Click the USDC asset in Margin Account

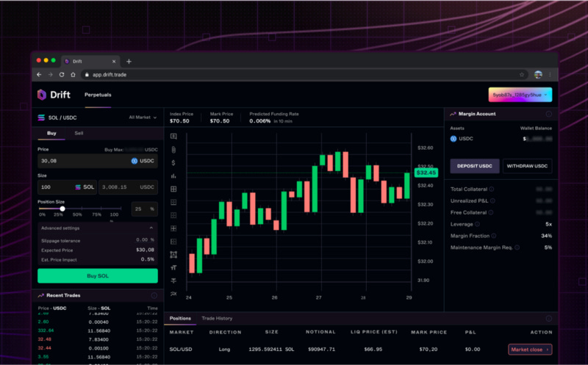click(462, 139)
